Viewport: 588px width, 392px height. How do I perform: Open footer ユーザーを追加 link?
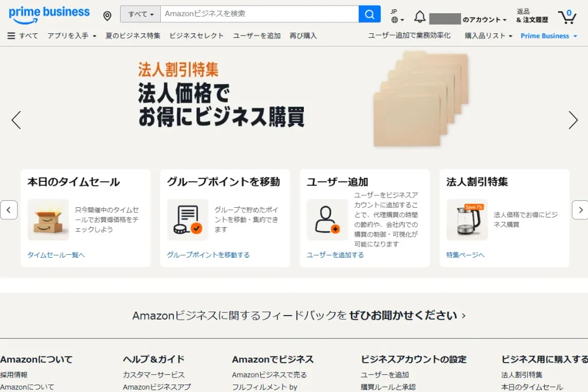(x=385, y=375)
